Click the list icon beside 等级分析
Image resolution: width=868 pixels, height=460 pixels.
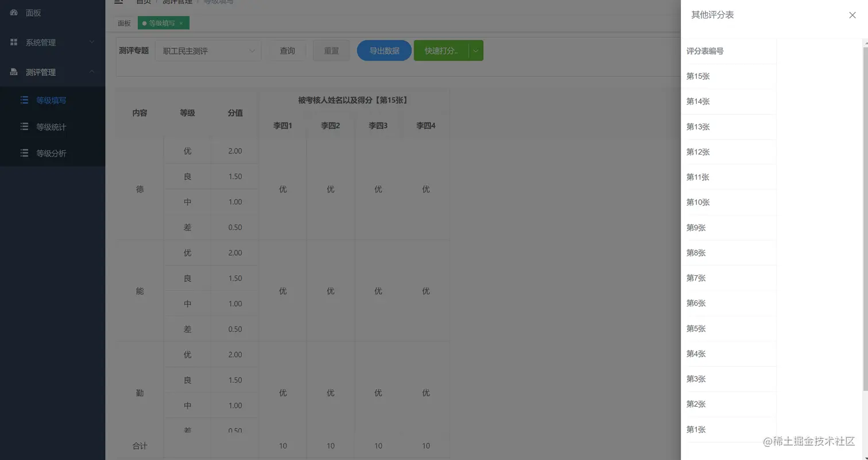(24, 153)
